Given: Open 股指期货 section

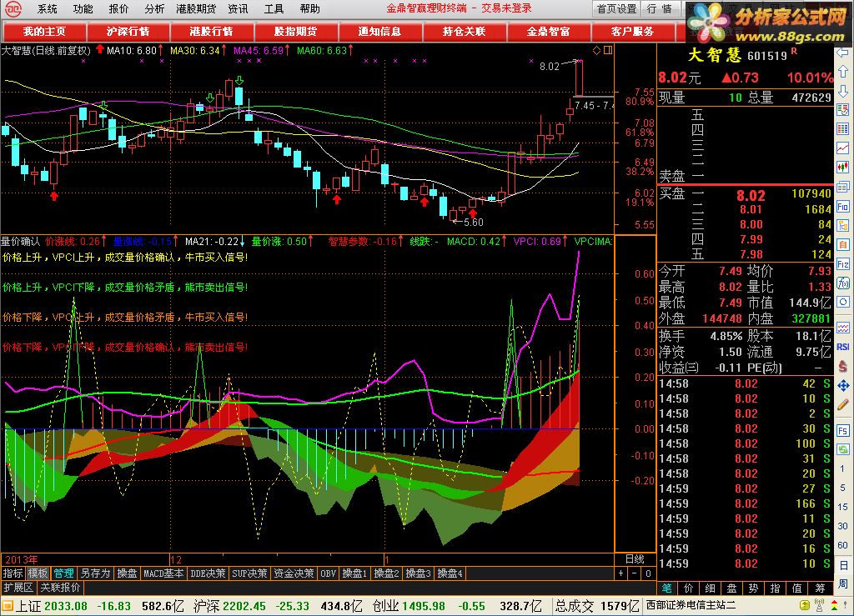Looking at the screenshot, I should (296, 32).
